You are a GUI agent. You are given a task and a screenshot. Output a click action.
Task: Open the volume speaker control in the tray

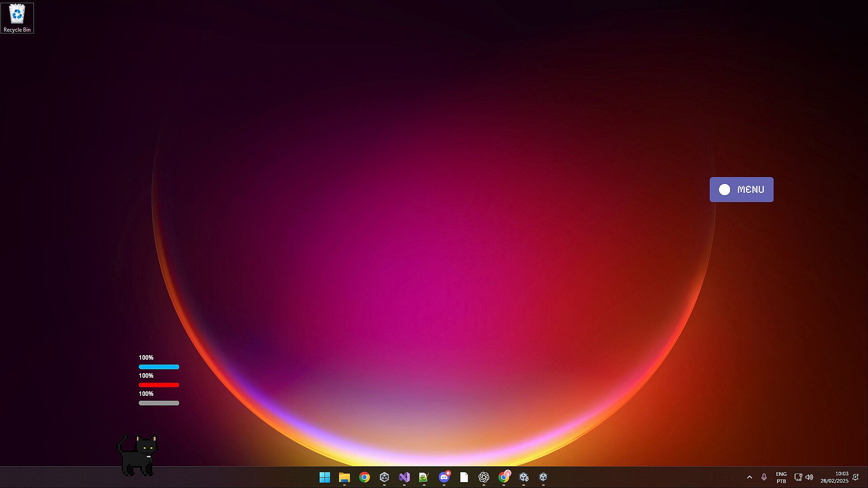(809, 477)
